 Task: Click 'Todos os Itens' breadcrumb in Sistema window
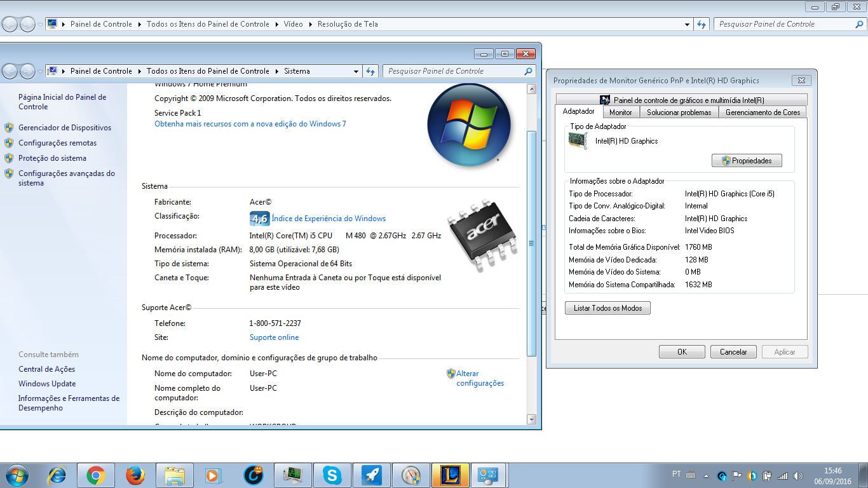[208, 71]
